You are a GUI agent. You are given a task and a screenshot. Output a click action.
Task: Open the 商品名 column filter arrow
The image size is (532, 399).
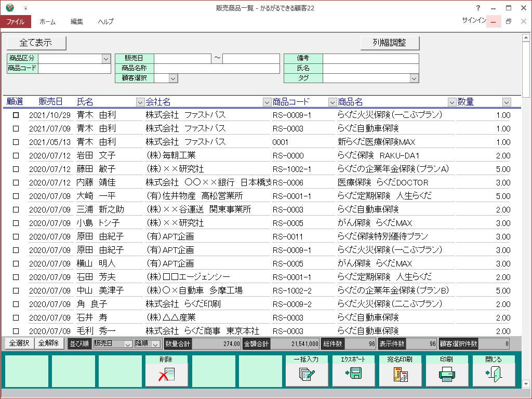click(x=451, y=102)
